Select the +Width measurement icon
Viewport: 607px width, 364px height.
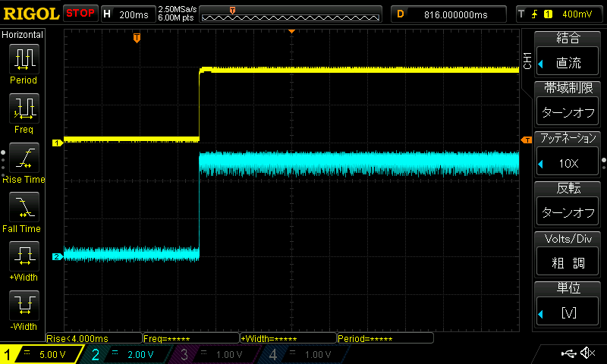[24, 256]
